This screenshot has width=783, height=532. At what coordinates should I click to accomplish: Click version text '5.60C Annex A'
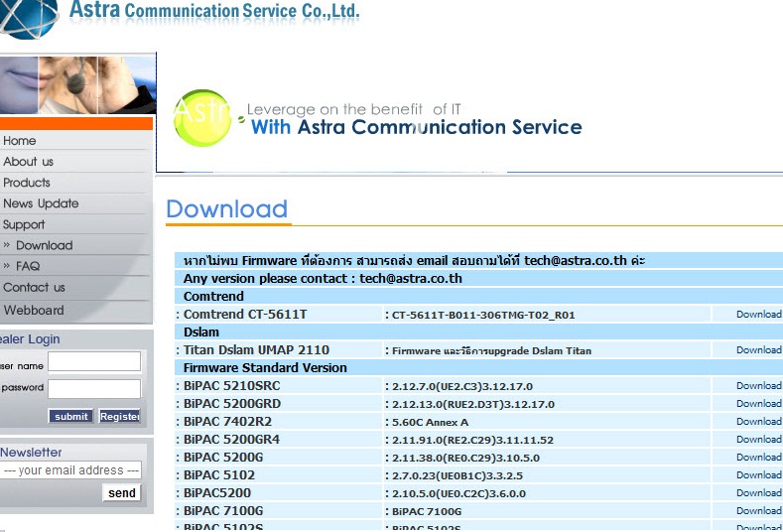pos(430,423)
